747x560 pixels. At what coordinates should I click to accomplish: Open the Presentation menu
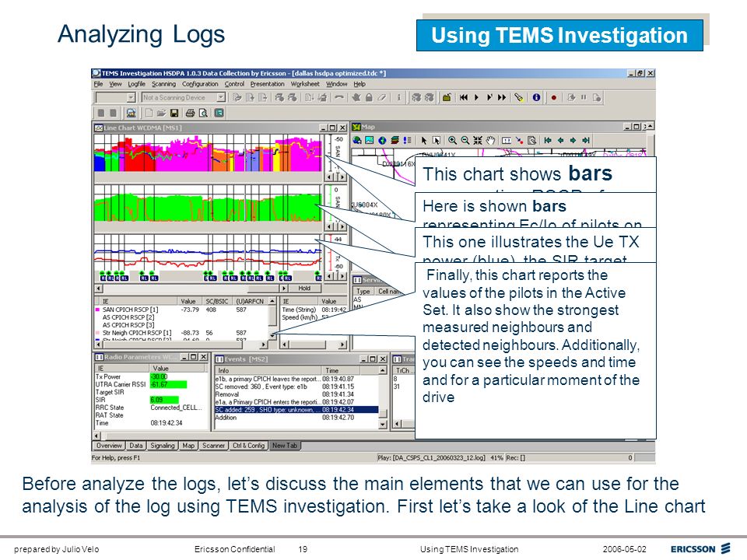point(267,84)
